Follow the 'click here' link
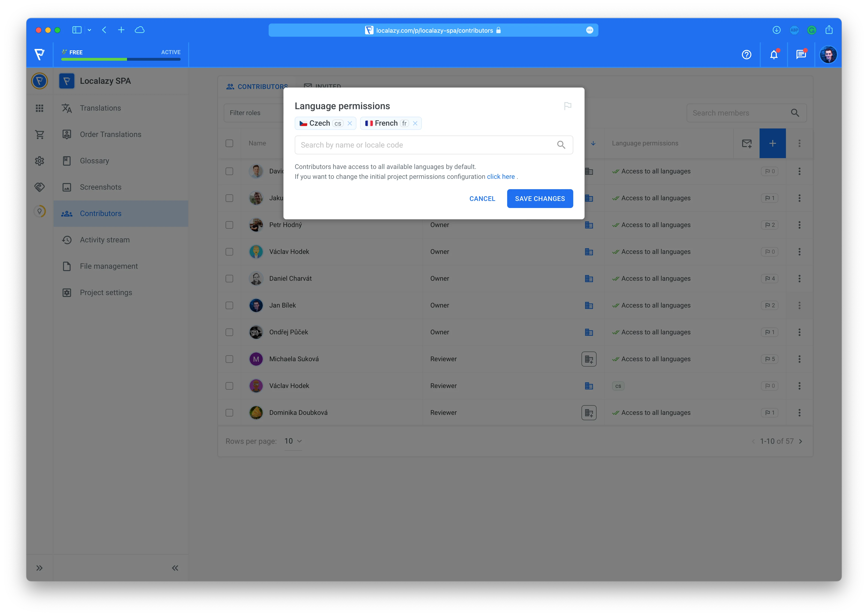 pos(501,177)
